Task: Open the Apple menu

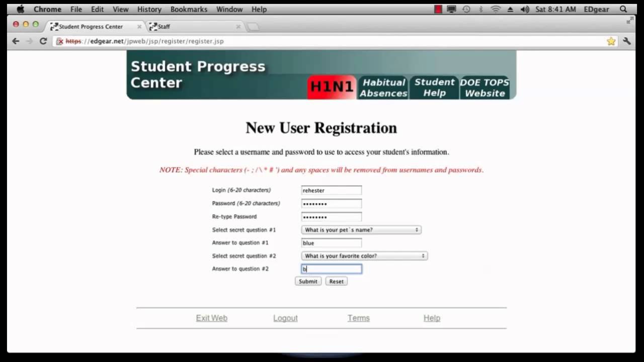Action: [x=20, y=9]
